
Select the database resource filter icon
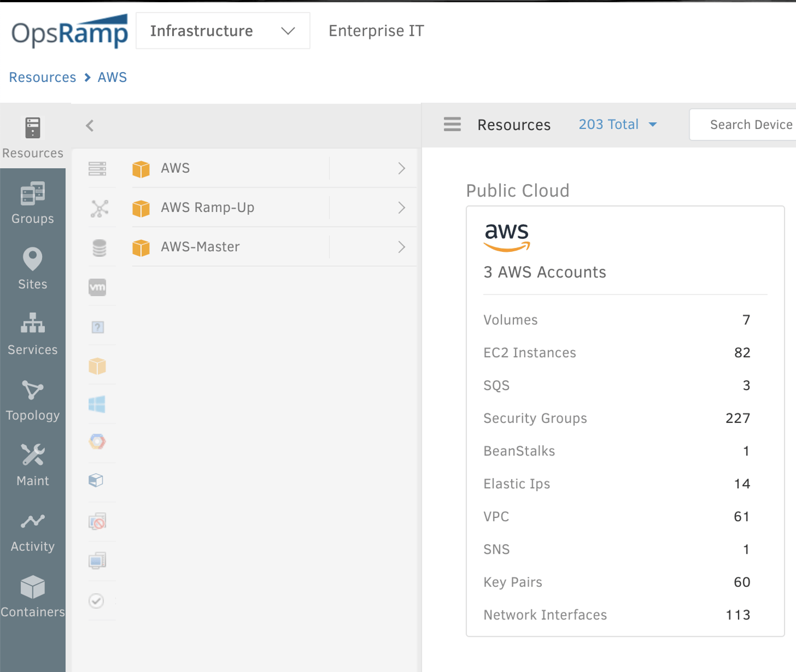tap(100, 248)
